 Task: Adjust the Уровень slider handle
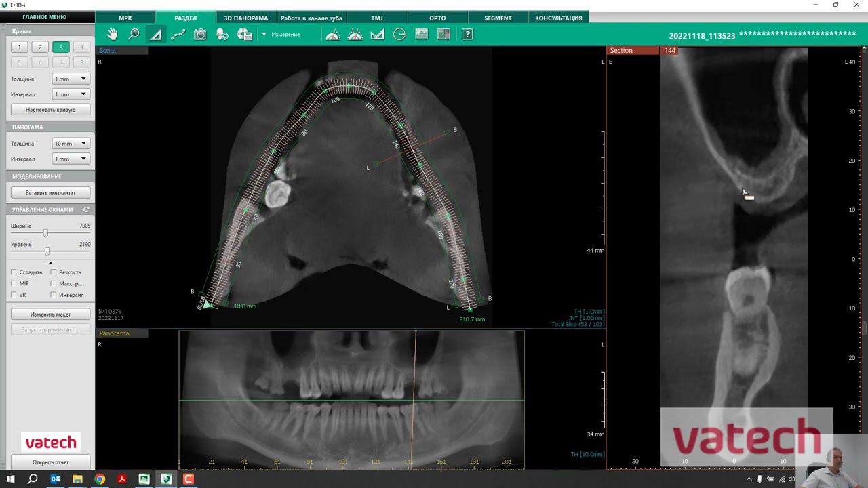coord(47,251)
